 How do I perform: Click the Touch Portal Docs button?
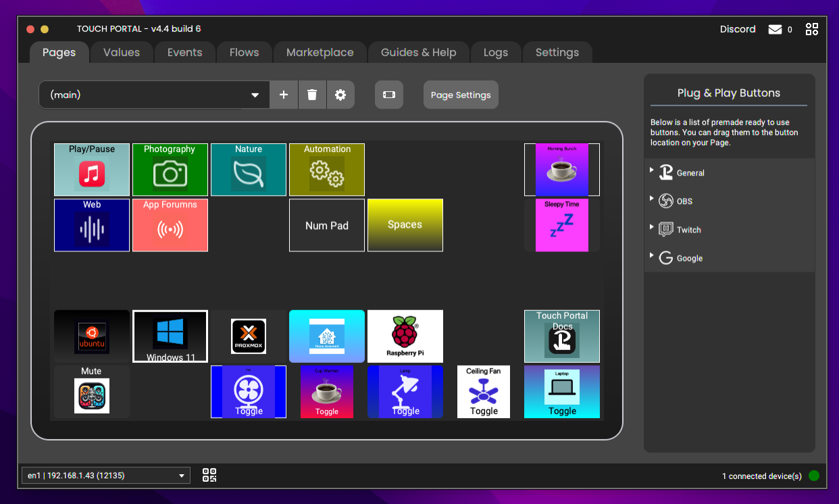click(x=561, y=336)
